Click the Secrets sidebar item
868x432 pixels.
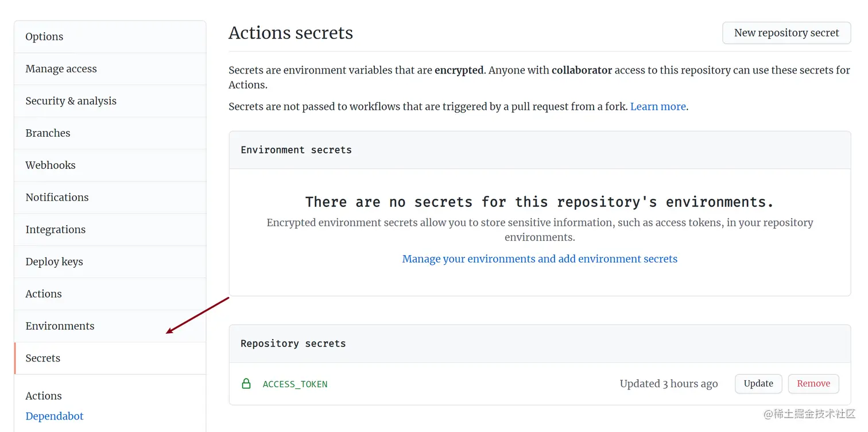[43, 358]
